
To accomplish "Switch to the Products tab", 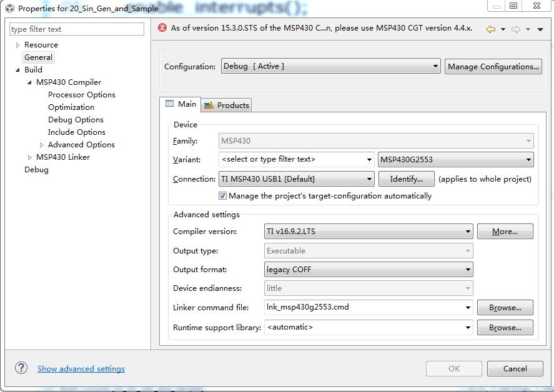I will point(227,105).
